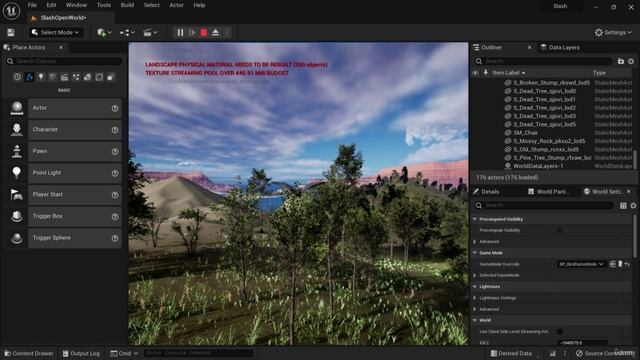Click the Outliner search field
This screenshot has height=360, width=640.
tap(543, 61)
